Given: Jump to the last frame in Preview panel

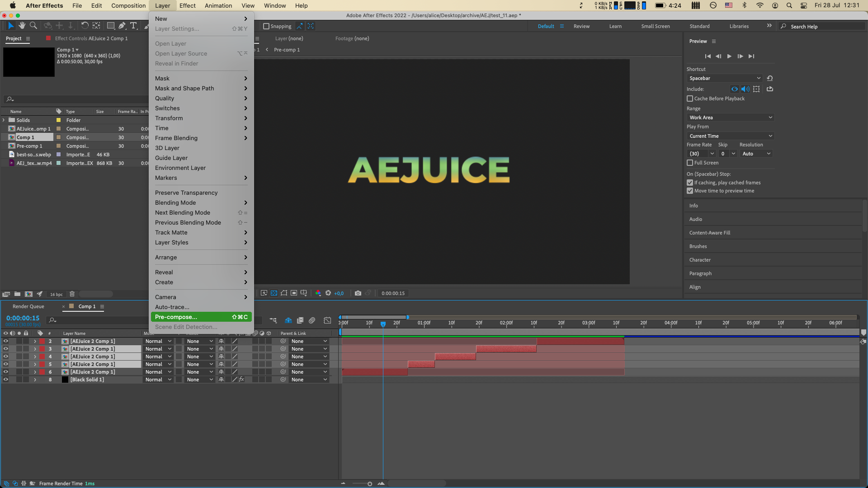Looking at the screenshot, I should pos(751,56).
